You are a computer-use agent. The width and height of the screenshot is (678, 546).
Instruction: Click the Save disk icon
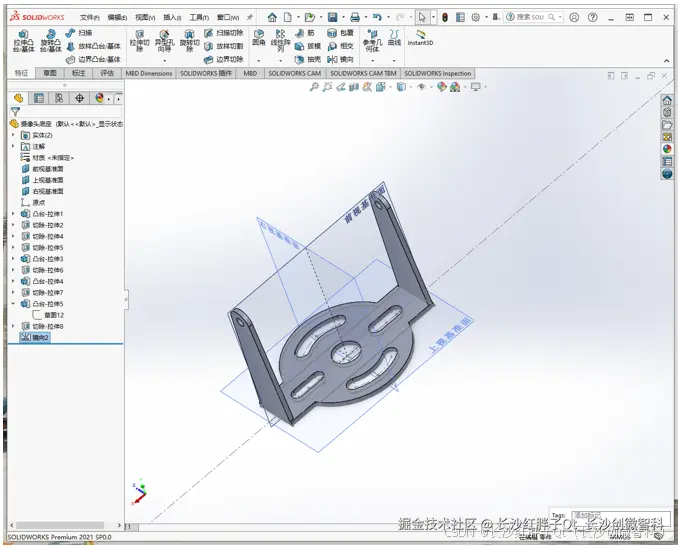tap(333, 17)
